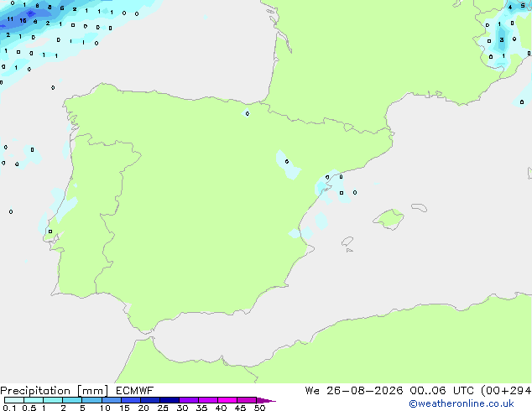This screenshot has width=532, height=411.
Task: Pick the legend swatch between 15 and 20
Action: [x=131, y=400]
